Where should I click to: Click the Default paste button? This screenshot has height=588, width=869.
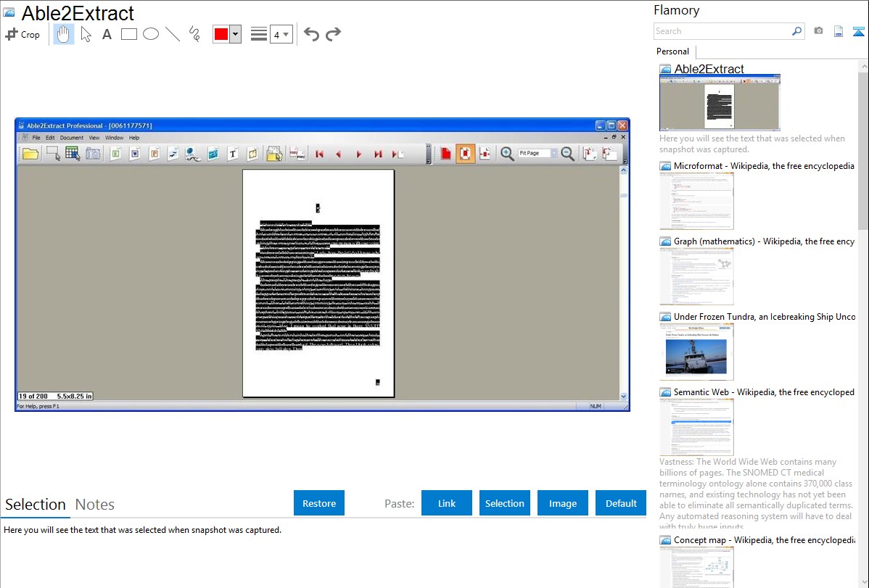[x=621, y=503]
